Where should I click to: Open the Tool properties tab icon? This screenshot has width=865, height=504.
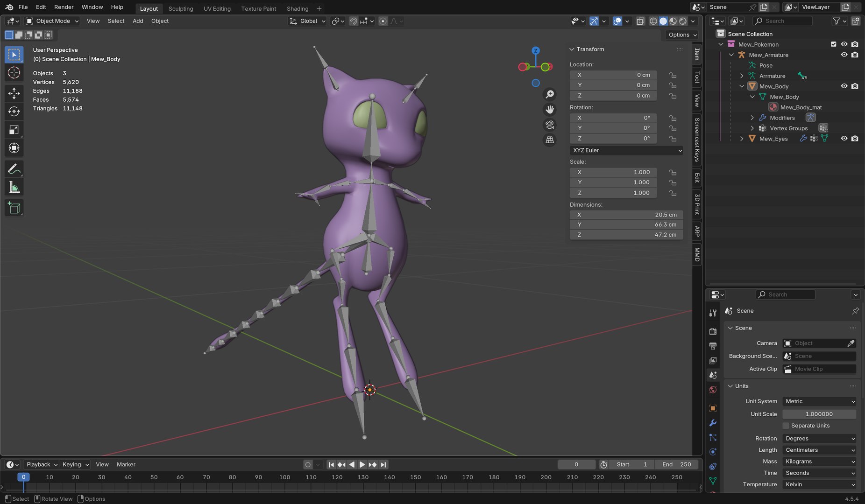[x=713, y=314]
